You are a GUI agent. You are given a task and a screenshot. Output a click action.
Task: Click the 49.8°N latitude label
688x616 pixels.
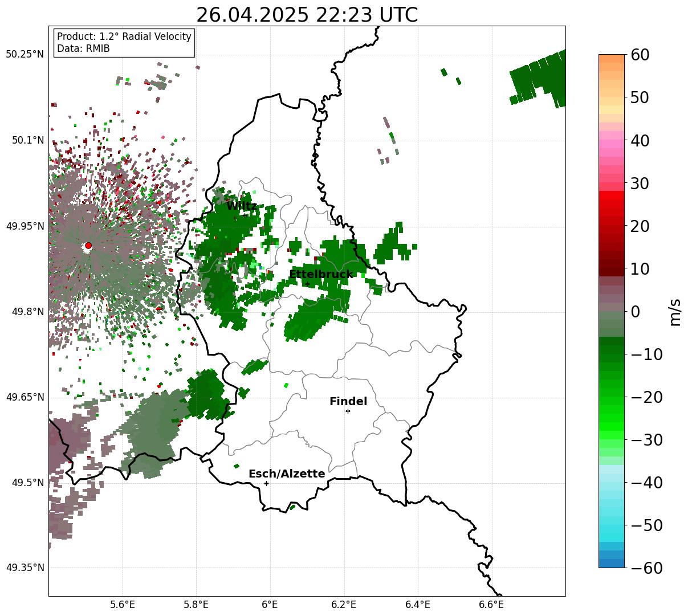[28, 312]
